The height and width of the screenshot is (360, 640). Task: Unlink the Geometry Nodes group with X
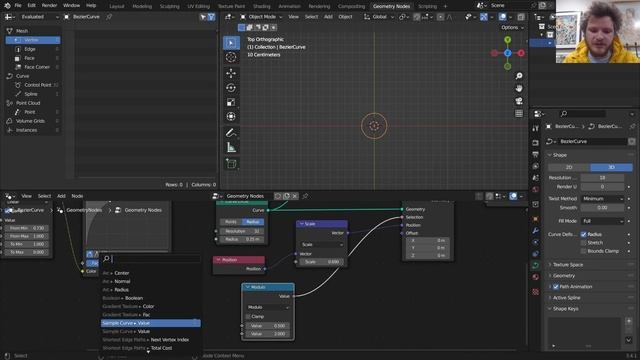click(x=295, y=196)
